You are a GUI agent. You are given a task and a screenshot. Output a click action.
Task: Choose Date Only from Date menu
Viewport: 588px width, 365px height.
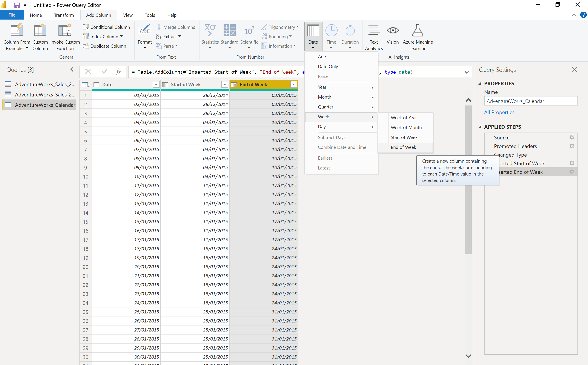(x=341, y=66)
